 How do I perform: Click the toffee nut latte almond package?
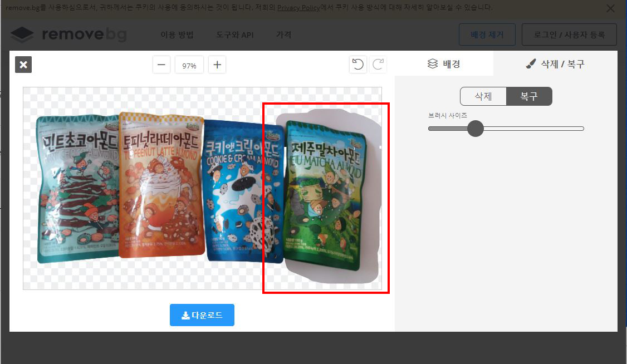click(161, 185)
